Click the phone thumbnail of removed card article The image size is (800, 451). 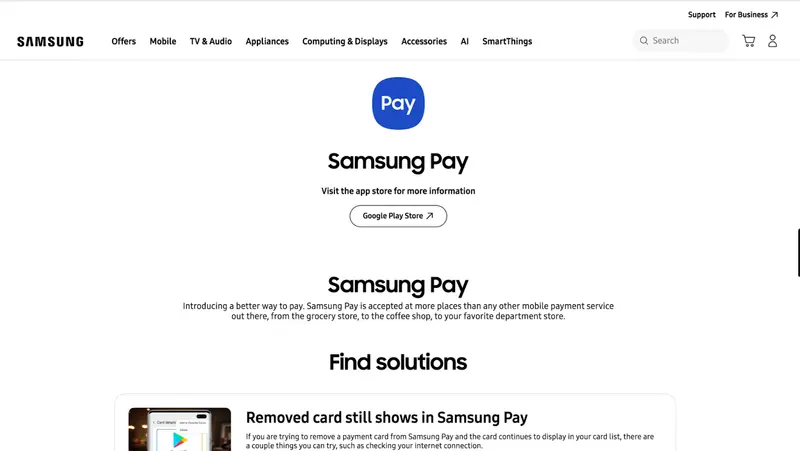(x=180, y=429)
